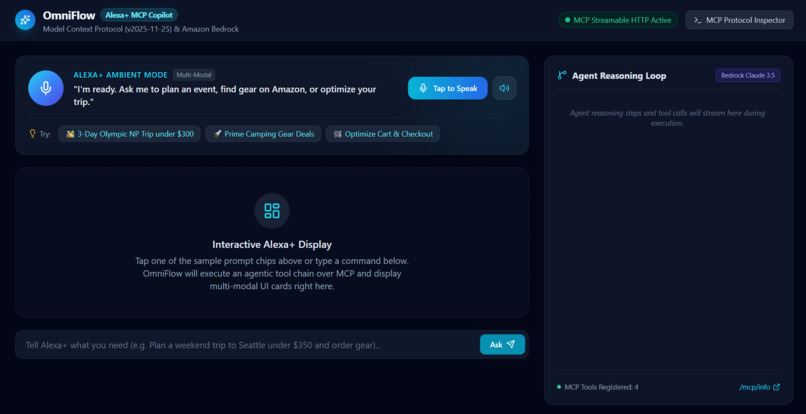Screen dimensions: 806x414
Task: Click the OmniFlow sparkle logo icon
Action: coord(25,20)
